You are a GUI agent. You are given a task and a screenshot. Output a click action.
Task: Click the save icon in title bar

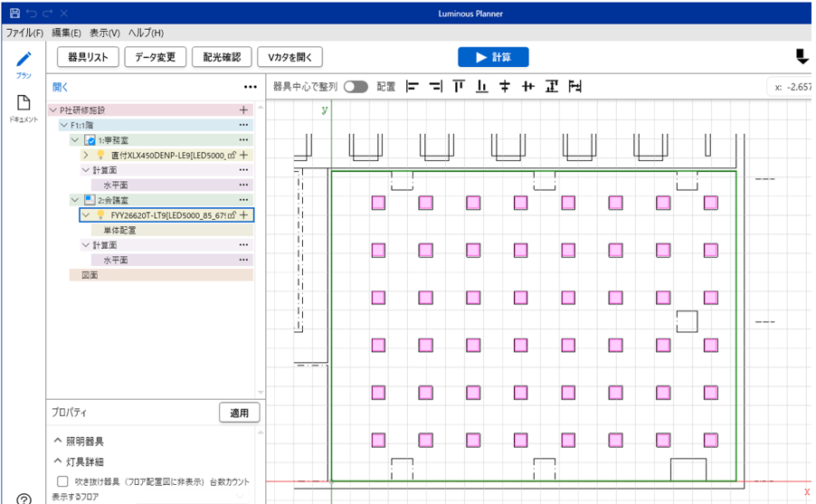tap(14, 14)
